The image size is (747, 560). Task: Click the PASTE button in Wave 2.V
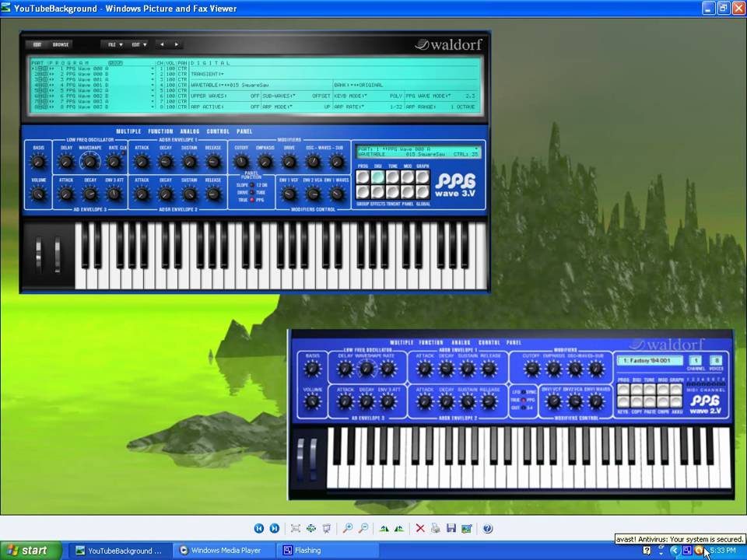tap(650, 402)
